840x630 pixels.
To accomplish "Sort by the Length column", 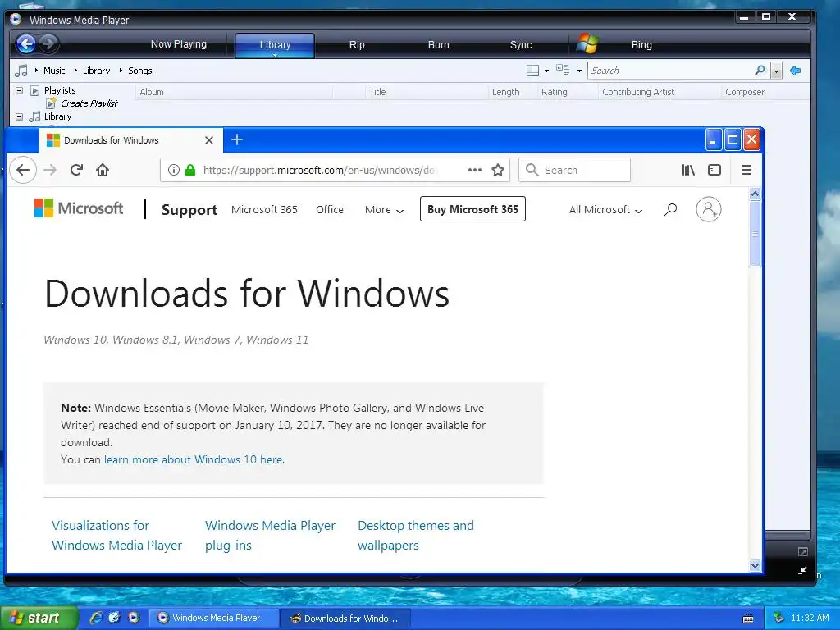I will tap(505, 92).
